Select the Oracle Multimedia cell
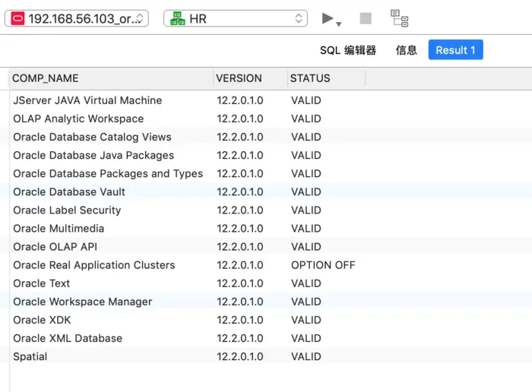This screenshot has height=392, width=532. click(x=59, y=229)
